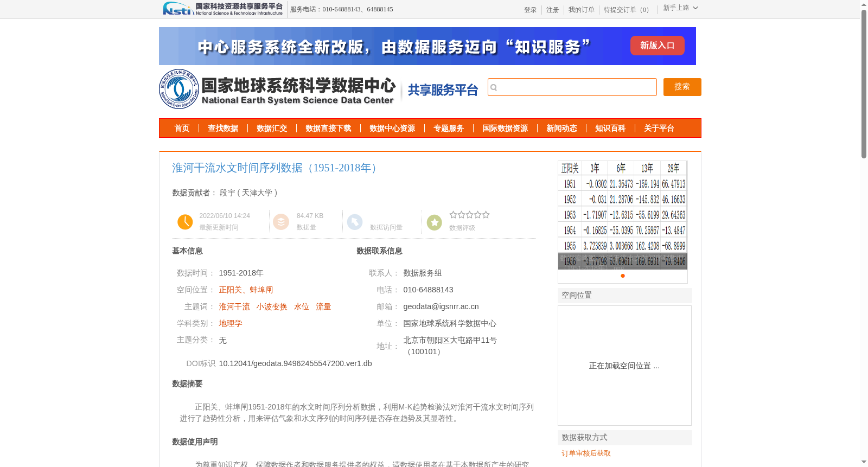Screen dimensions: 868x467
Task: Click the 共享服务平台 heading text
Action: tap(443, 90)
